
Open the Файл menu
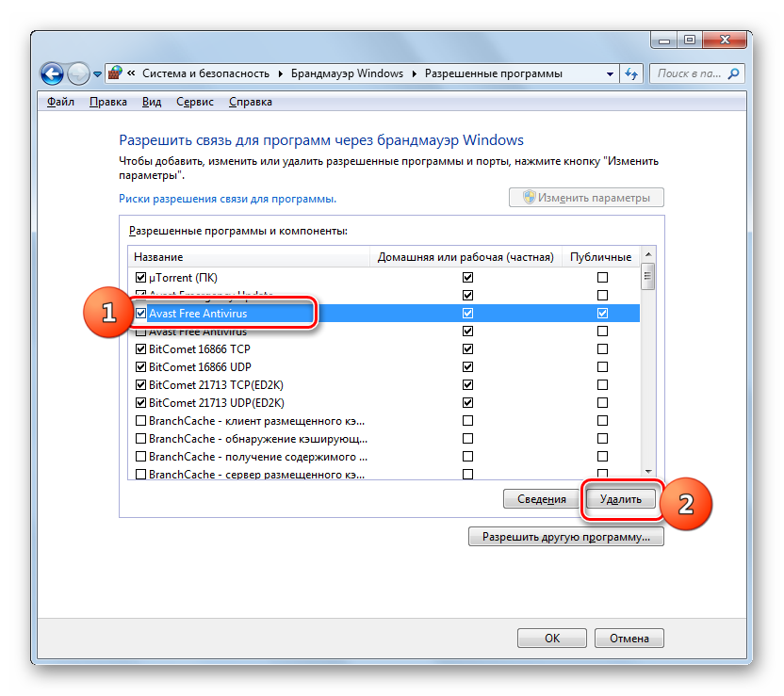[x=60, y=102]
